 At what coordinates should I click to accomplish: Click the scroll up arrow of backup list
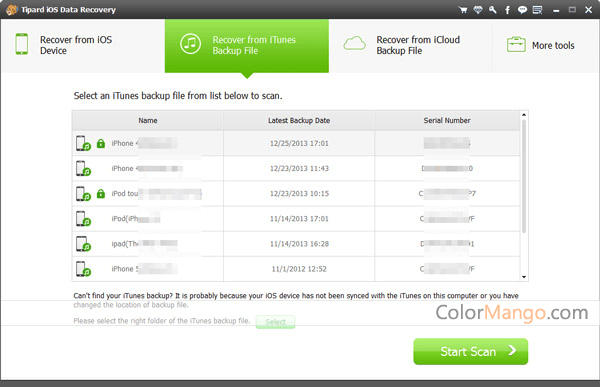tap(524, 115)
